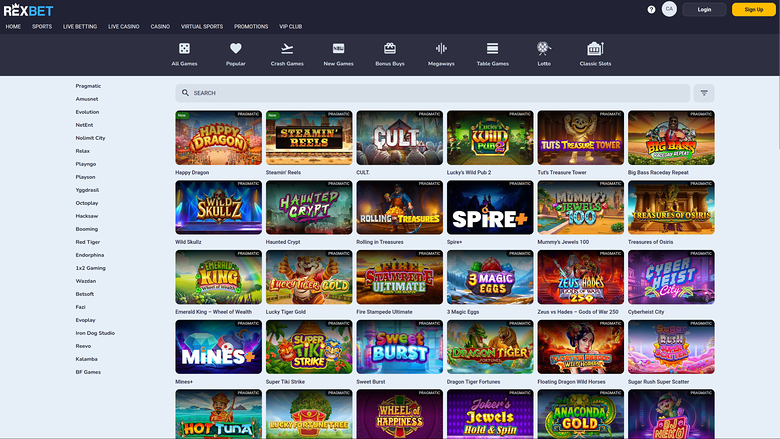Select Yggdrasil in provider list

coord(87,190)
